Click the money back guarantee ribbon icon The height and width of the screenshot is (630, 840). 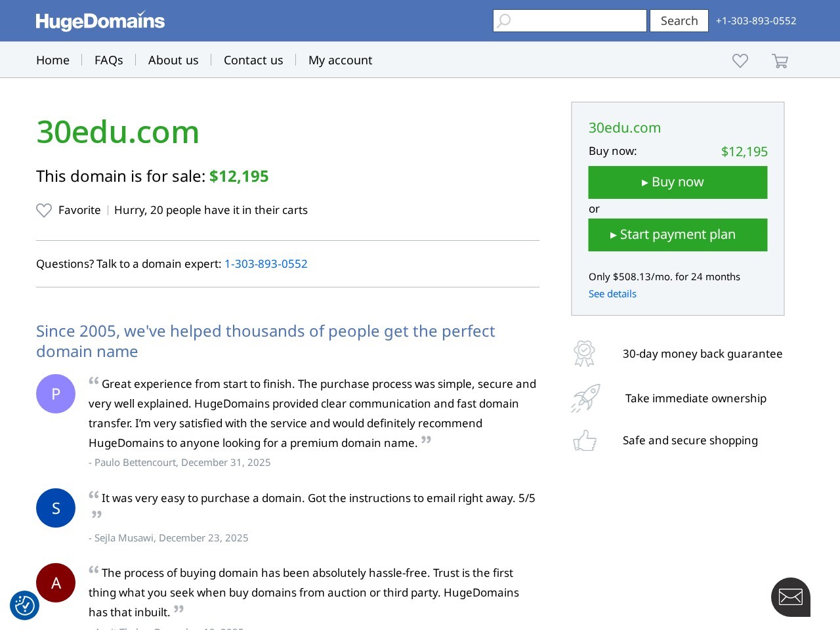coord(584,354)
